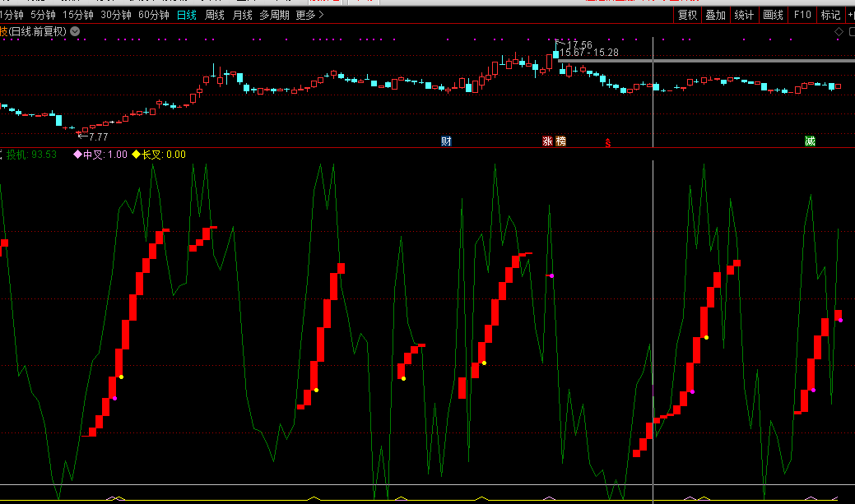Viewport: 855px width, 504px height.
Task: Open the 日线前复权 dropdown arrow
Action: [x=75, y=32]
